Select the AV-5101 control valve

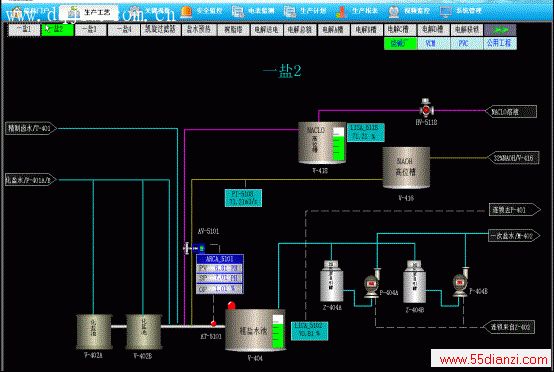click(194, 248)
